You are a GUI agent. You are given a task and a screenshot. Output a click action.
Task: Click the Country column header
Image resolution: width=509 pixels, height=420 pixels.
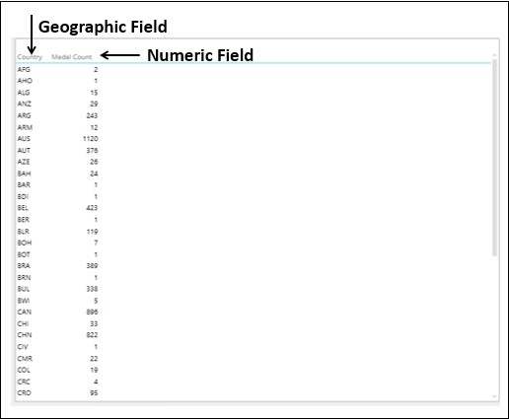point(30,57)
